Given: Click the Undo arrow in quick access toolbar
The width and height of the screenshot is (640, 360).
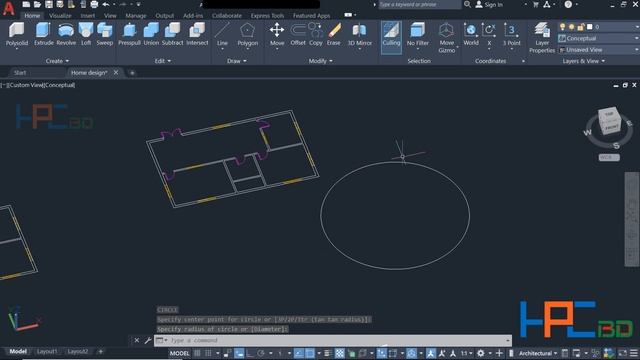Looking at the screenshot, I should point(106,4).
